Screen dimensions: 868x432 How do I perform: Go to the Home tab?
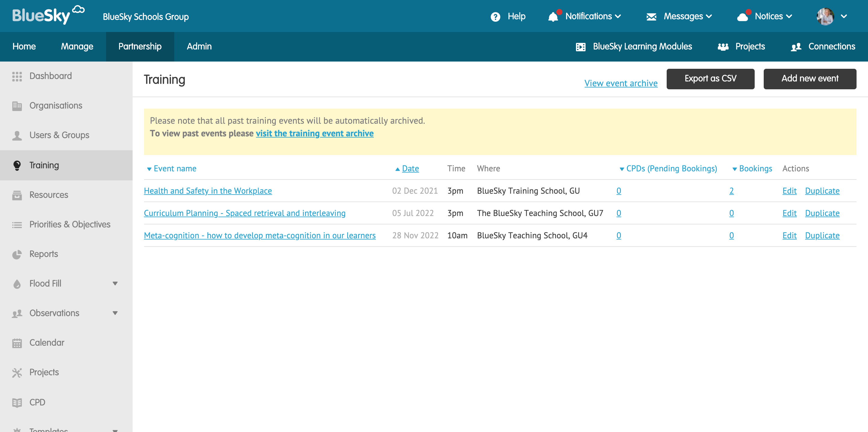[24, 46]
